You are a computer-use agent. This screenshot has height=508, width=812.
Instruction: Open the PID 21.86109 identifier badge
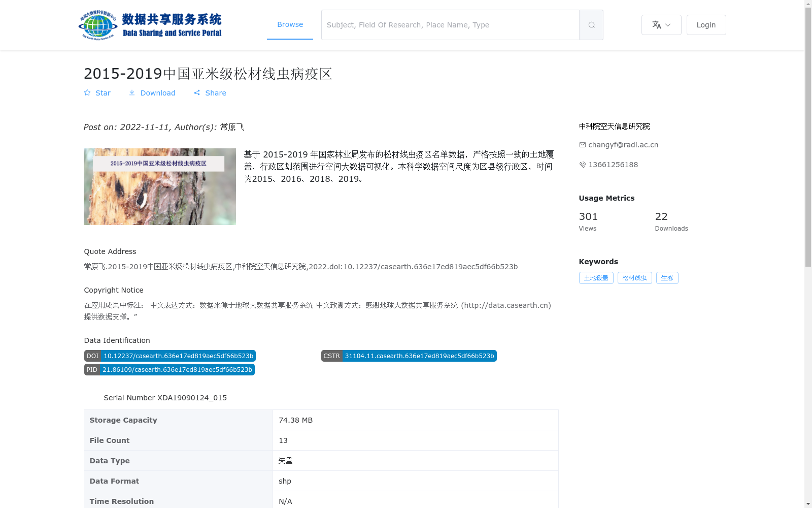tap(170, 370)
